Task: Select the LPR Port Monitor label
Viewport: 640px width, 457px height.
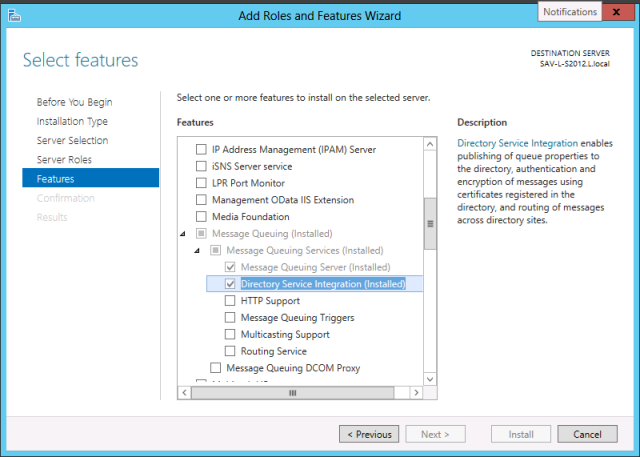Action: tap(248, 183)
